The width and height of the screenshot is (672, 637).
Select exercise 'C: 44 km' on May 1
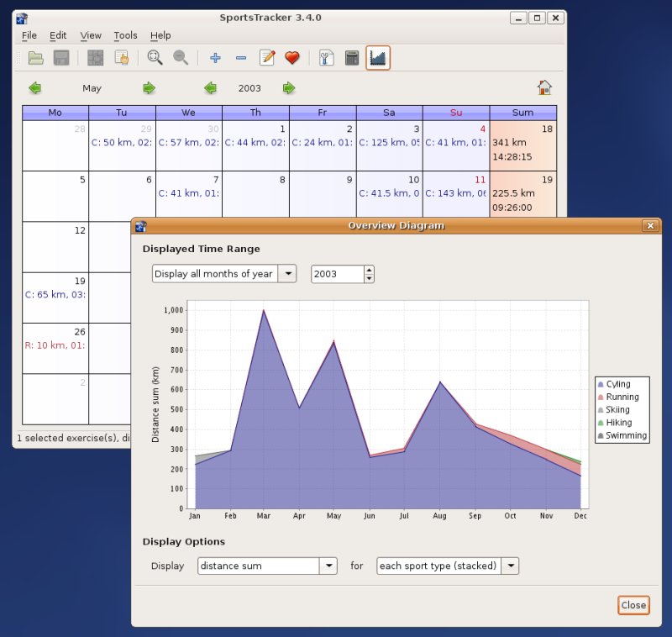tap(255, 142)
